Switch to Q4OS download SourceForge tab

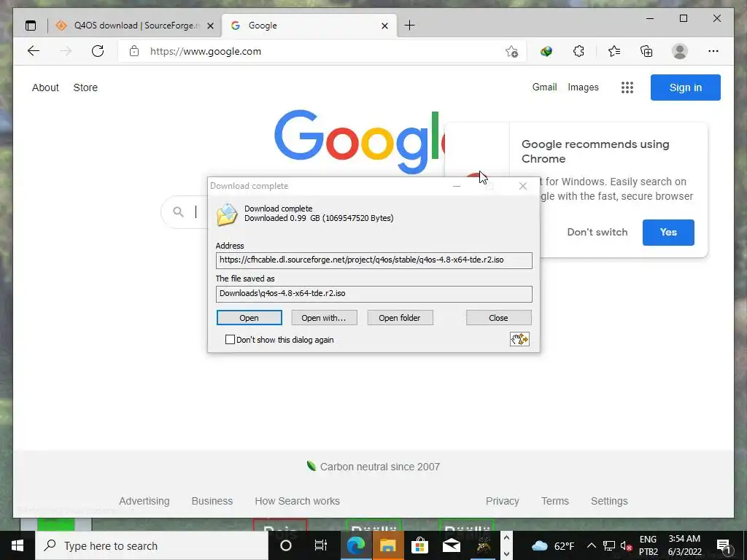click(134, 26)
